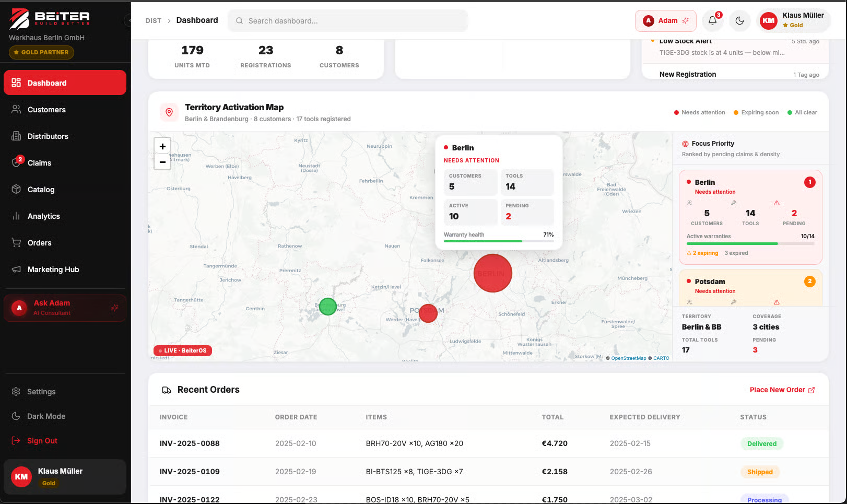Navigate to Analytics
847x504 pixels.
coord(65,216)
